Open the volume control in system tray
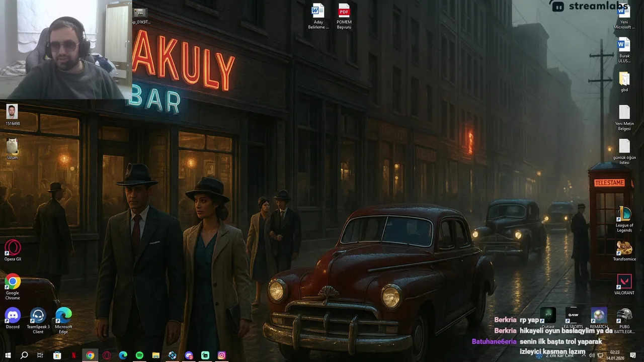The image size is (644, 362). [592, 355]
